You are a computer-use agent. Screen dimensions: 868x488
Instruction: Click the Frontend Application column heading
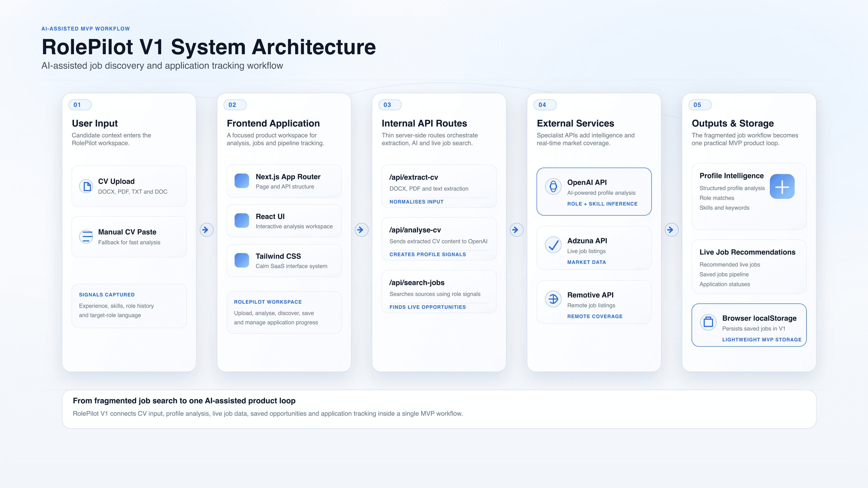tap(273, 123)
